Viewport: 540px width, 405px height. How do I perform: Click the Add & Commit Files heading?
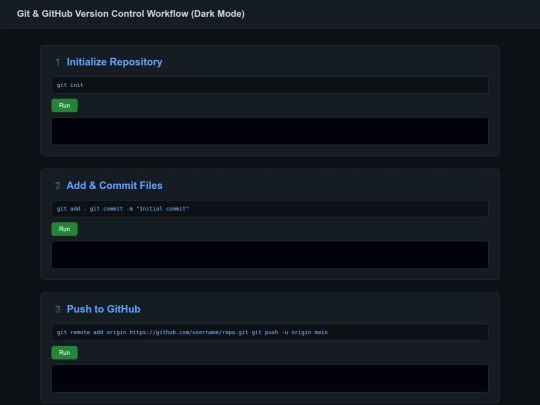click(x=114, y=186)
